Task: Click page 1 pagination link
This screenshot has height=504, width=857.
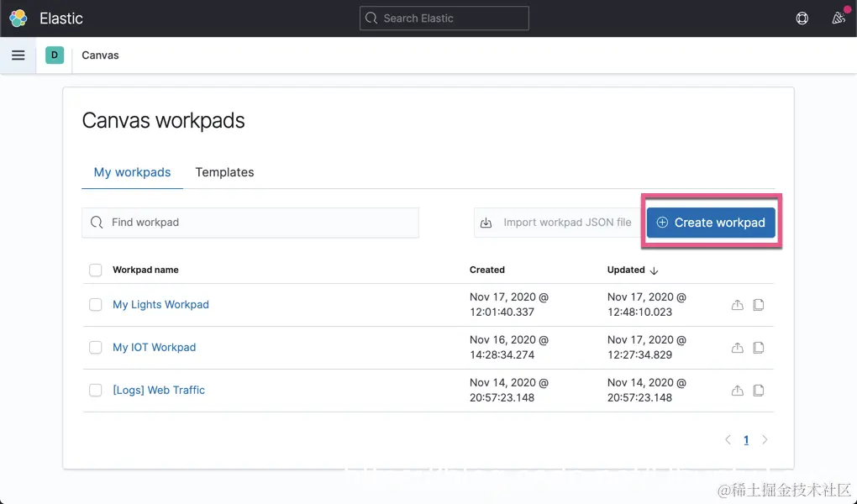Action: (746, 439)
